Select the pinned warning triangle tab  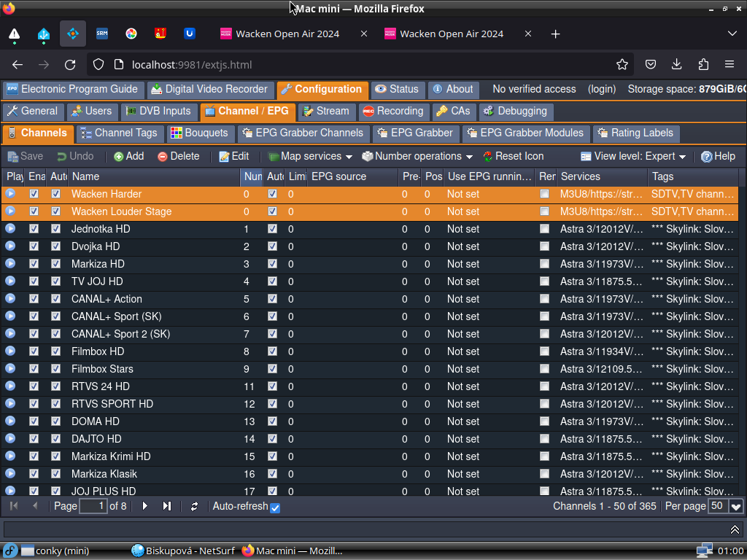click(x=15, y=34)
